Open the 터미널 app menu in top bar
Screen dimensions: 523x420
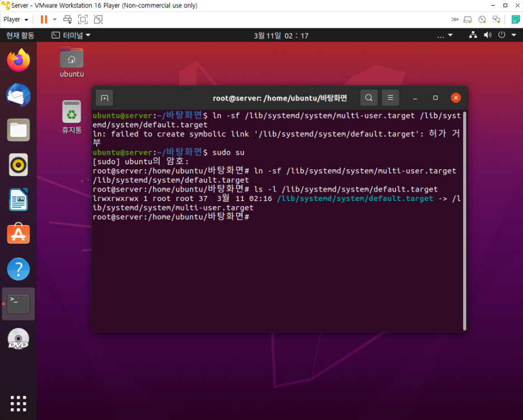tap(71, 35)
